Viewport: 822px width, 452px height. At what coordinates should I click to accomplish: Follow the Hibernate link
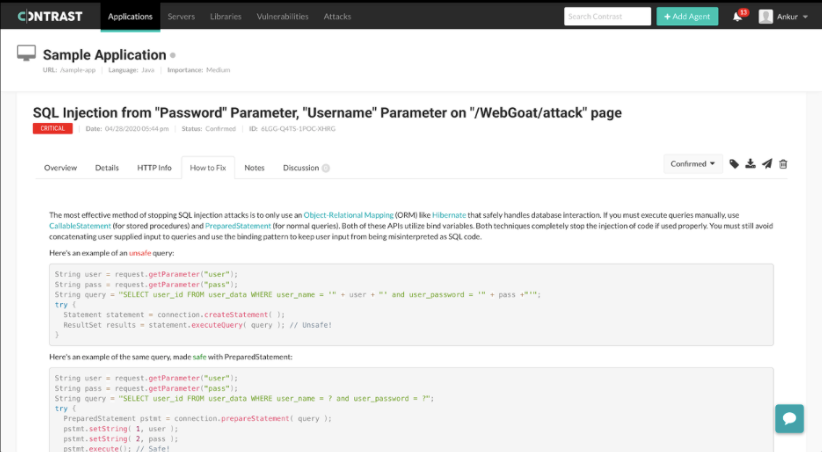pos(449,215)
